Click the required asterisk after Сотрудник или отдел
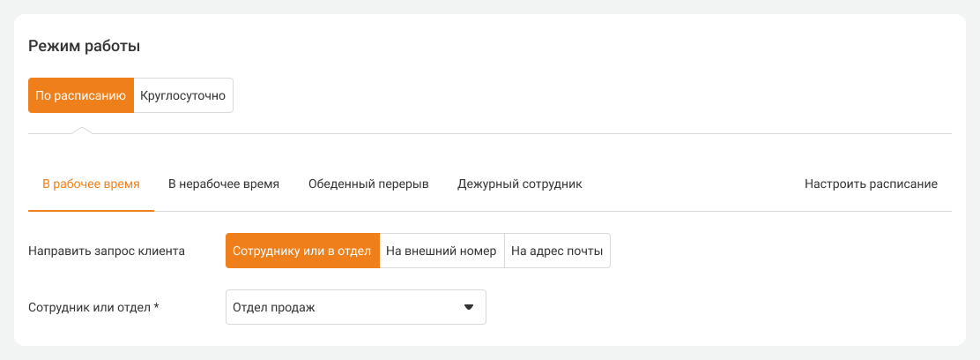Image resolution: width=980 pixels, height=360 pixels. tap(156, 307)
